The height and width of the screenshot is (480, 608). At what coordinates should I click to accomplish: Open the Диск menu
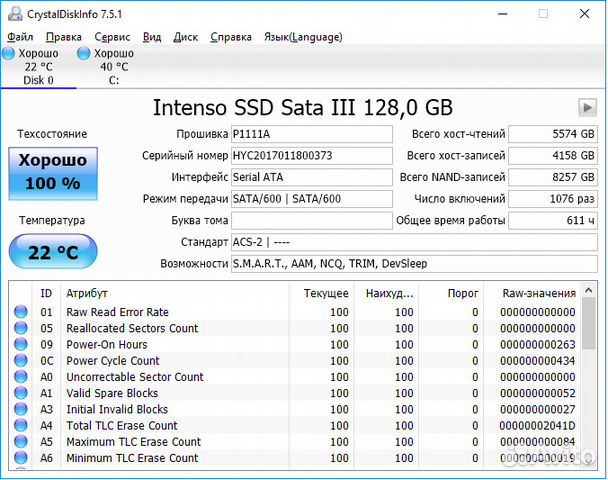[x=185, y=37]
